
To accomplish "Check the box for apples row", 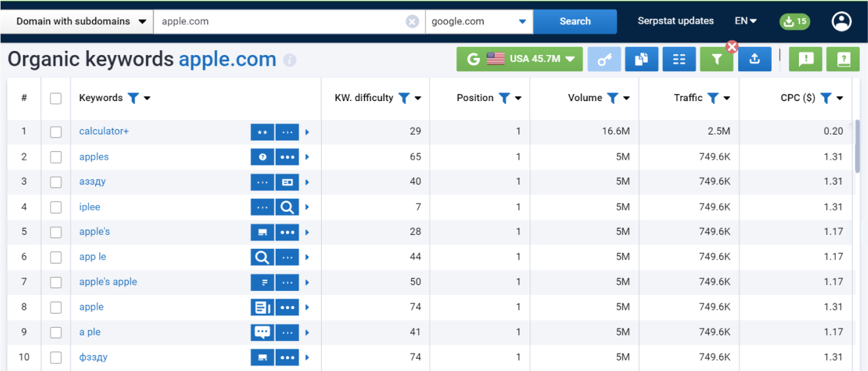I will [x=56, y=157].
